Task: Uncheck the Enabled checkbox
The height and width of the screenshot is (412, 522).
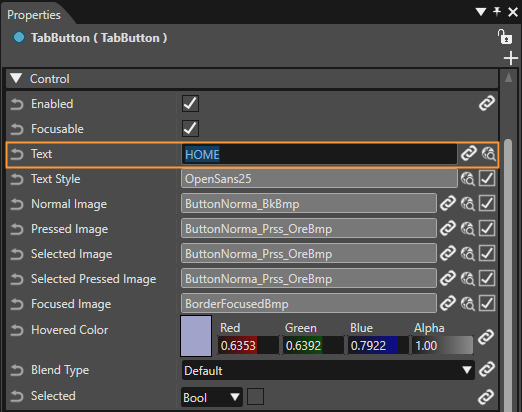Action: [190, 103]
